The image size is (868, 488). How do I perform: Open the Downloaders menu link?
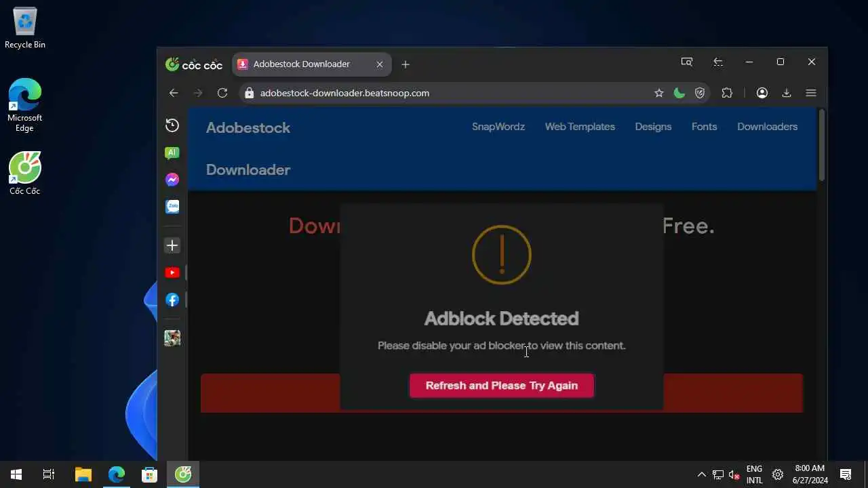pos(767,127)
